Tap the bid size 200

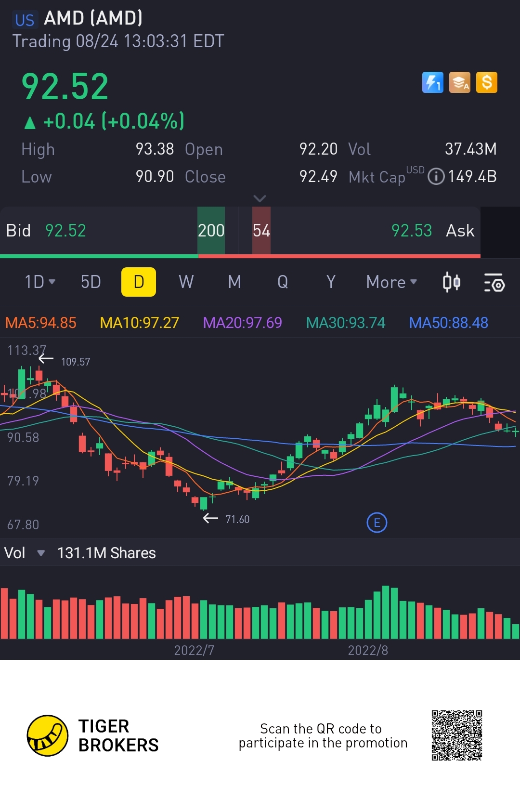(211, 231)
